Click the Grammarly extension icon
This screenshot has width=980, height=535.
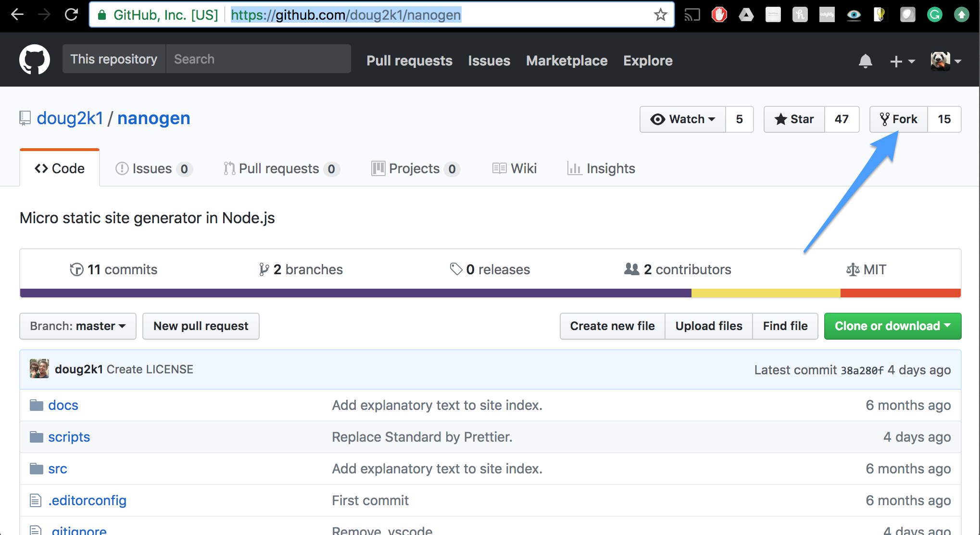934,15
